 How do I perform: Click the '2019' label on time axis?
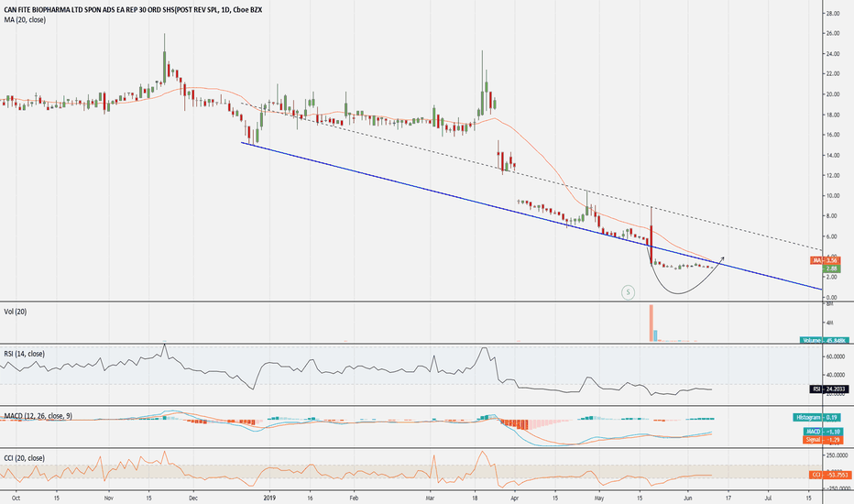(x=269, y=498)
